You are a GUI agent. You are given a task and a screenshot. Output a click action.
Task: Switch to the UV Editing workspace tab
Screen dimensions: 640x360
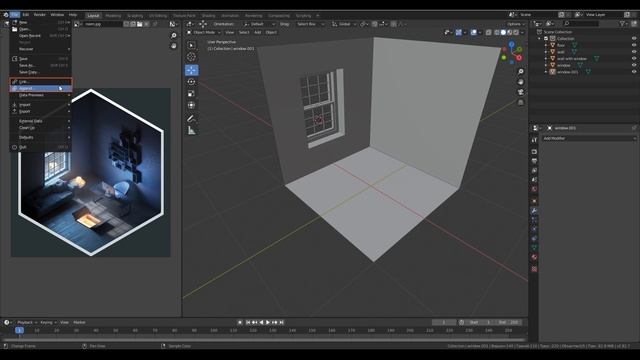tap(158, 16)
